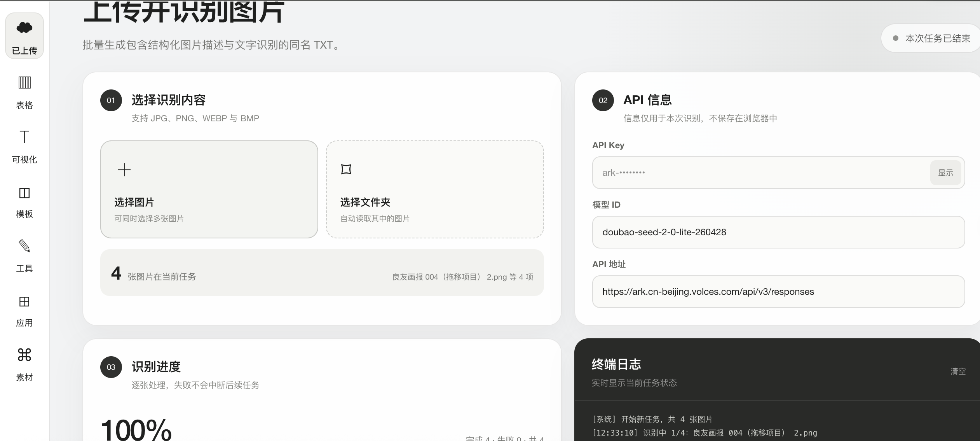980x441 pixels.
Task: Click the square icon in 选择文件夹 card
Action: [x=346, y=169]
